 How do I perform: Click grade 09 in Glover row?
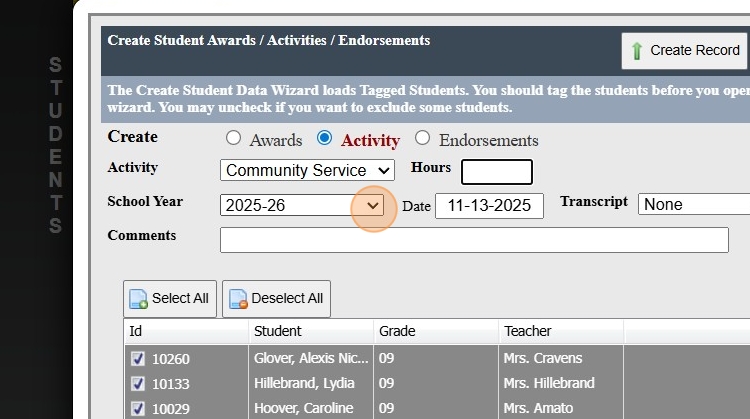coord(386,358)
